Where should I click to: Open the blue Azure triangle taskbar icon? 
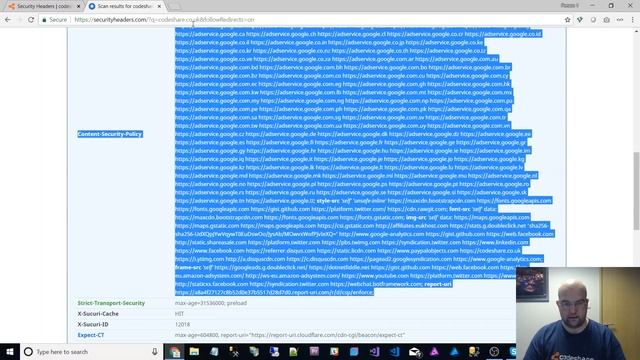point(454,351)
